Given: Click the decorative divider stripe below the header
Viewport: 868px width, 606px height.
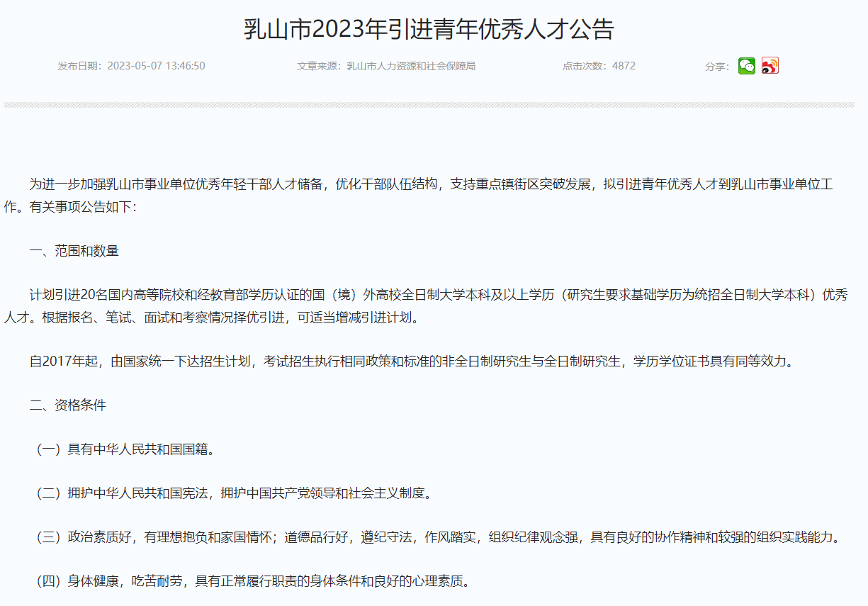Looking at the screenshot, I should click(x=434, y=105).
